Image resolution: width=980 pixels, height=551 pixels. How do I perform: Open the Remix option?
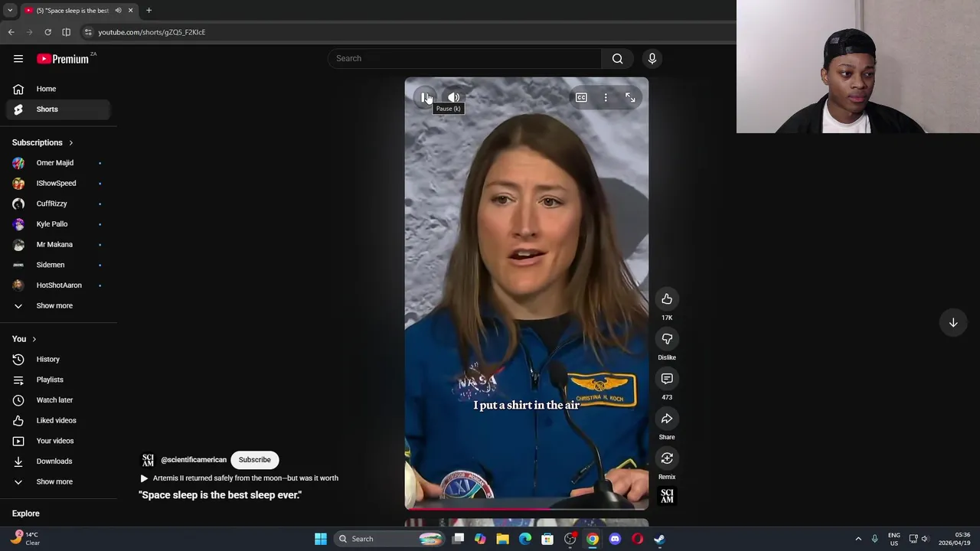[667, 458]
